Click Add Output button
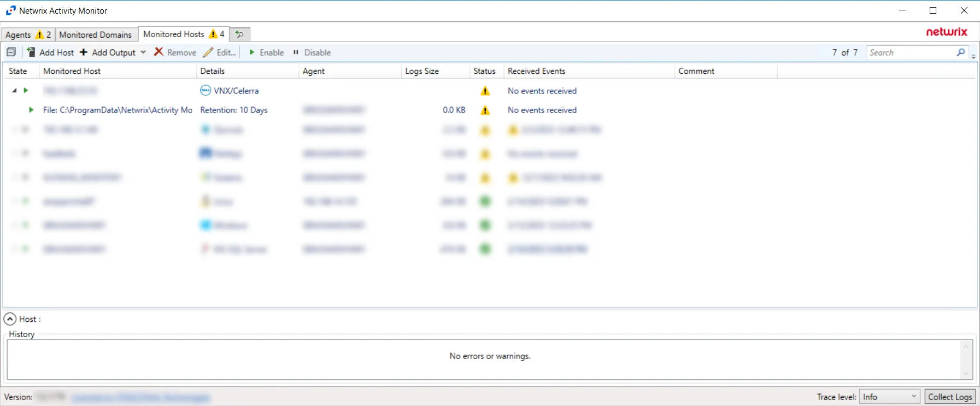This screenshot has width=980, height=406. point(108,52)
